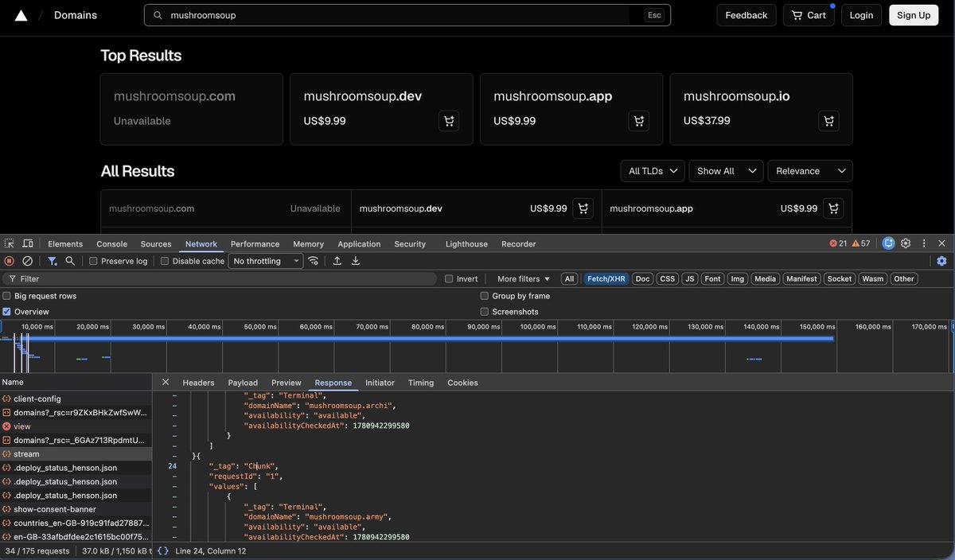955x560 pixels.
Task: Open the Sources panel tab
Action: tap(156, 244)
